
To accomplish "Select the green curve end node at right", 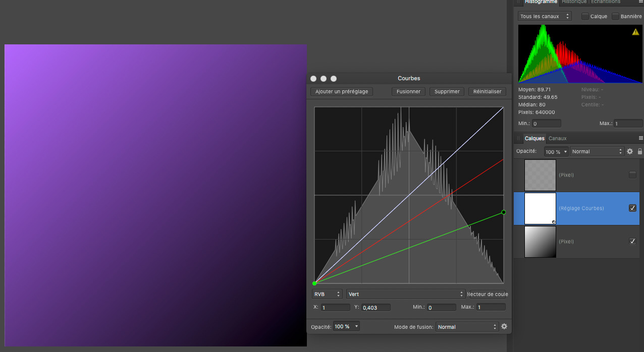I will click(x=503, y=212).
